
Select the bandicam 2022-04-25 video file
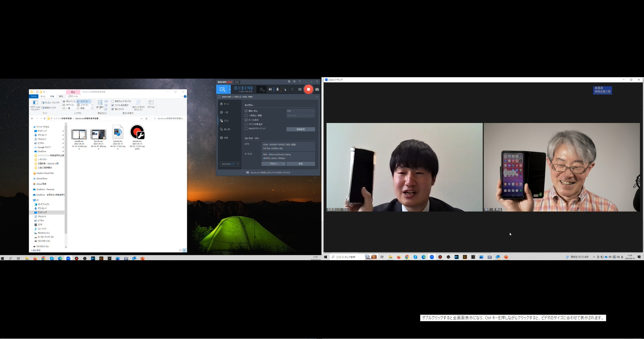pos(79,139)
